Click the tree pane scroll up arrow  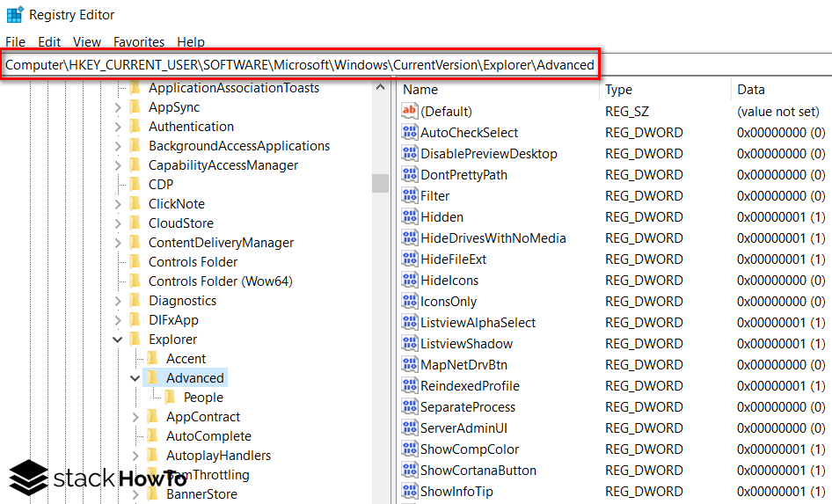pyautogui.click(x=380, y=87)
